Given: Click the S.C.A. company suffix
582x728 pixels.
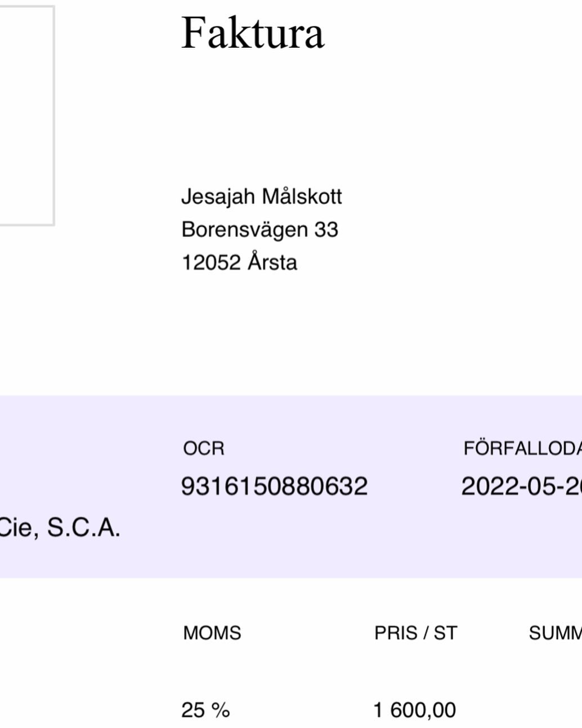Looking at the screenshot, I should tap(83, 528).
